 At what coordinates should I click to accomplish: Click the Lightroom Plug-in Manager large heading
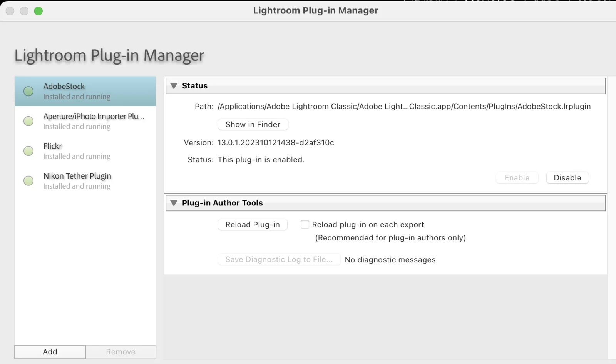(109, 55)
